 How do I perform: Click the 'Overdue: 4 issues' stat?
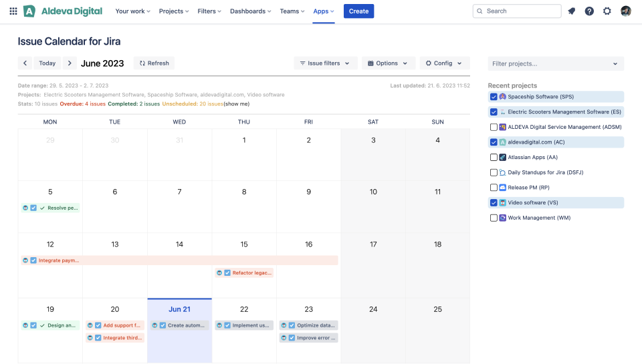point(83,104)
